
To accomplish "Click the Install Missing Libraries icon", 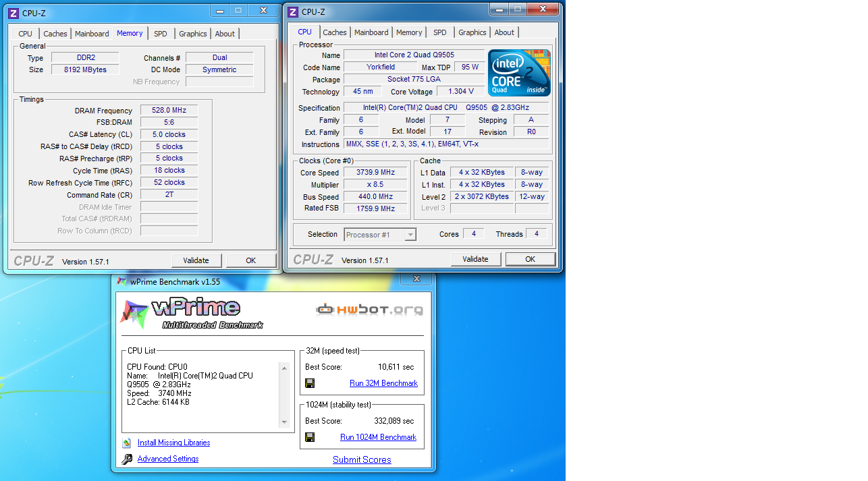I will pos(127,443).
